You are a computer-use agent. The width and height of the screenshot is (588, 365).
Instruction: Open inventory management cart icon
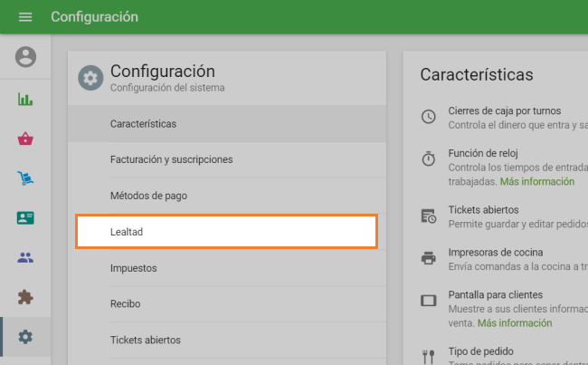25,178
